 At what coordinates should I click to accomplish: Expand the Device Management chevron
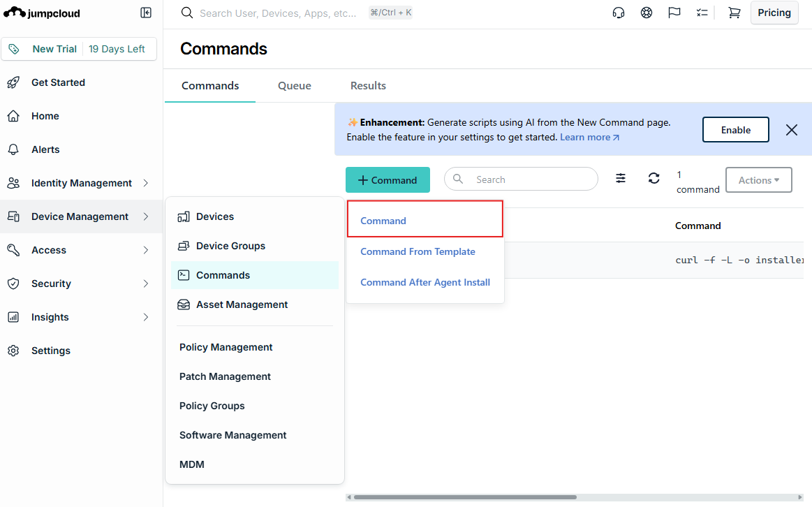click(146, 216)
